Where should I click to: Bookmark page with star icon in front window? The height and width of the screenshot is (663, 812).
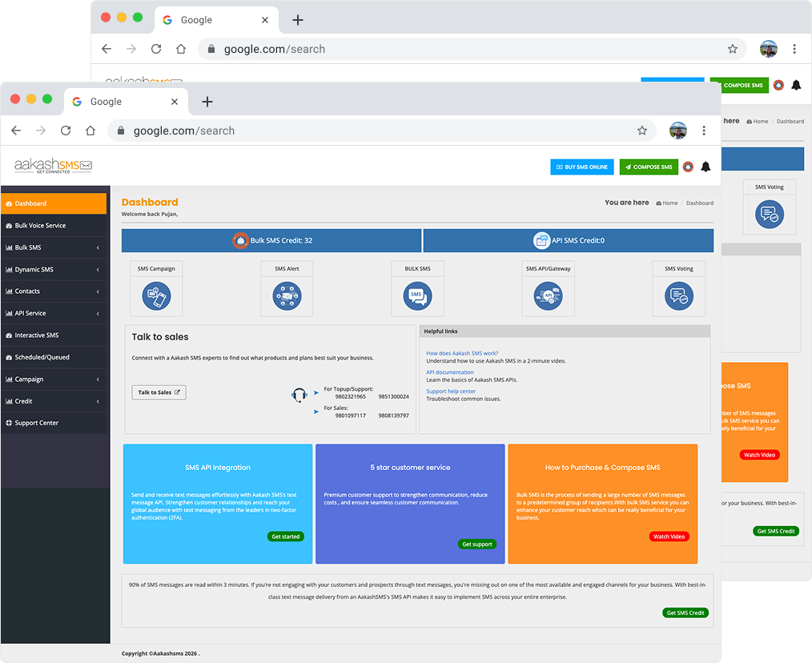click(641, 131)
